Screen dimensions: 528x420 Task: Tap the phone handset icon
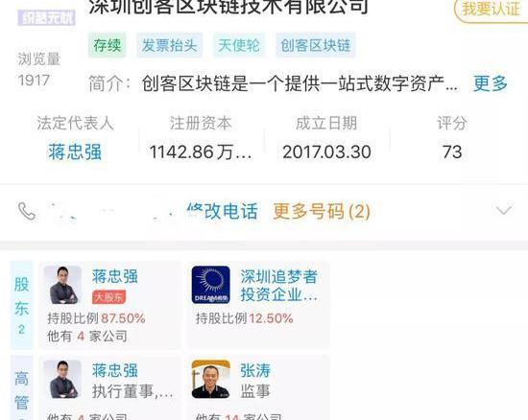pos(27,211)
